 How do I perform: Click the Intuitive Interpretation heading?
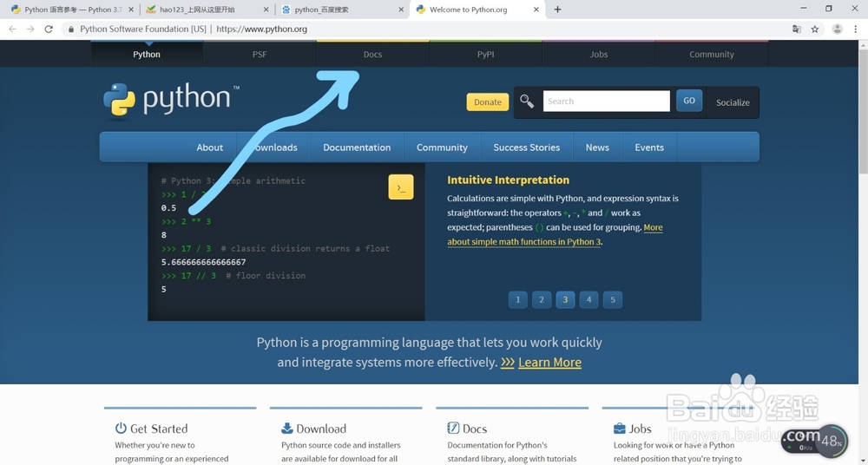pyautogui.click(x=508, y=180)
